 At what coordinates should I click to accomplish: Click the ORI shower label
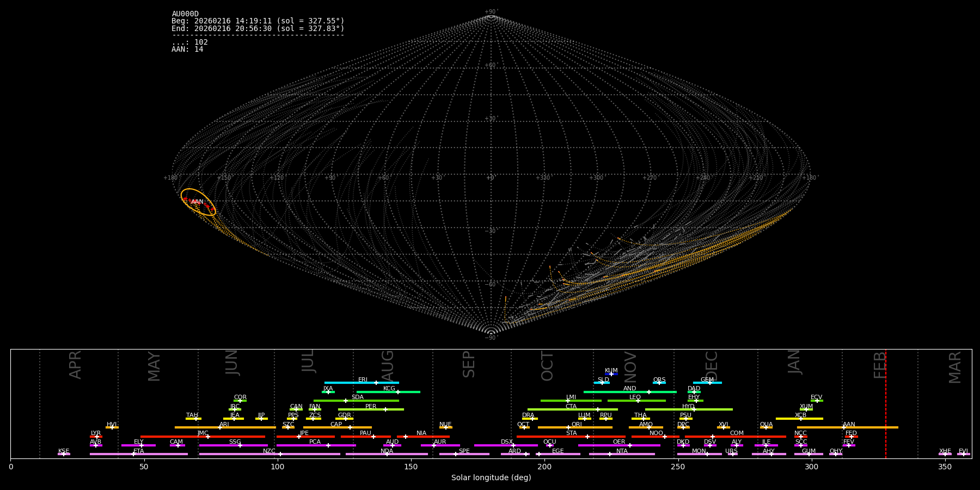pyautogui.click(x=577, y=425)
